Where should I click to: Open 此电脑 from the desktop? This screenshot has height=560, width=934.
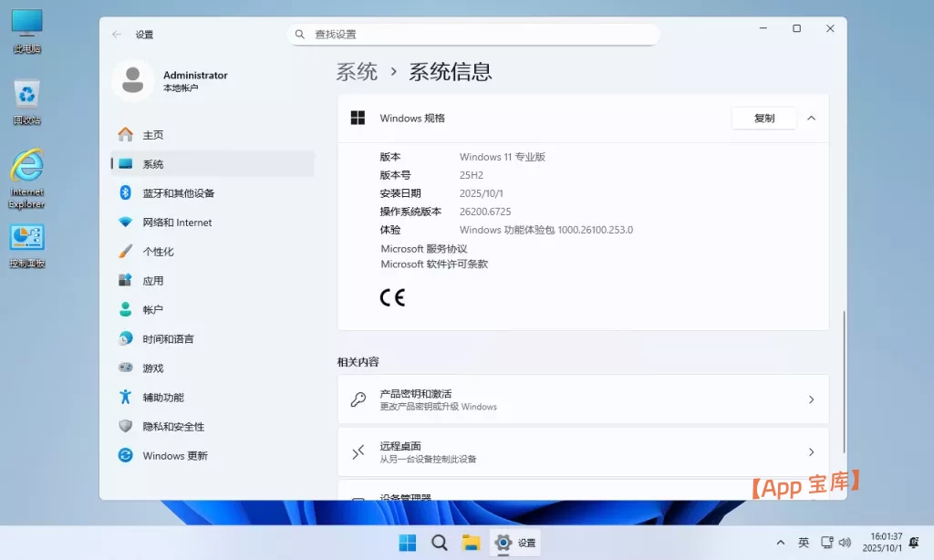27,20
